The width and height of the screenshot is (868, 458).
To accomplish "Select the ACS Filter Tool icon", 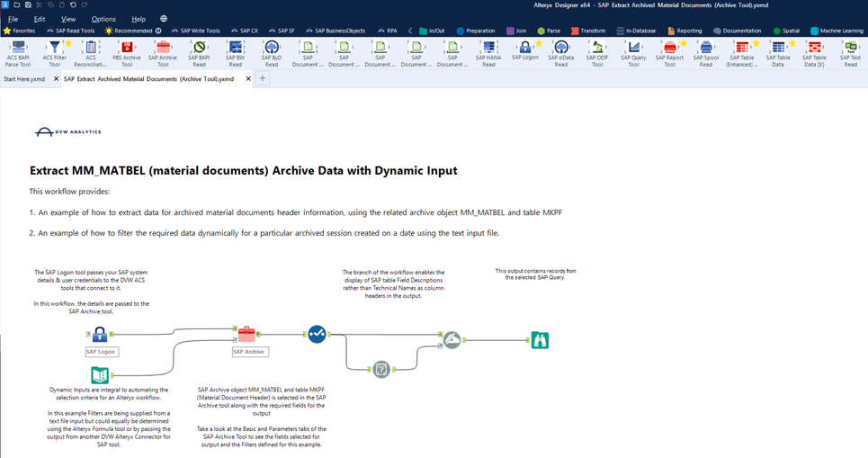I will point(54,48).
